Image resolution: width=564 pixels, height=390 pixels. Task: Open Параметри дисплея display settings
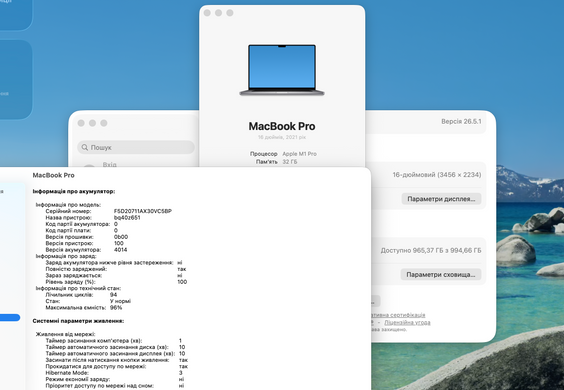click(x=441, y=199)
